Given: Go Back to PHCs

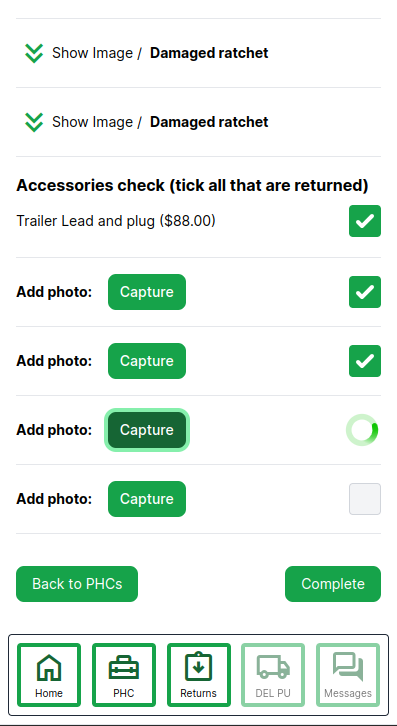Looking at the screenshot, I should 77,584.
